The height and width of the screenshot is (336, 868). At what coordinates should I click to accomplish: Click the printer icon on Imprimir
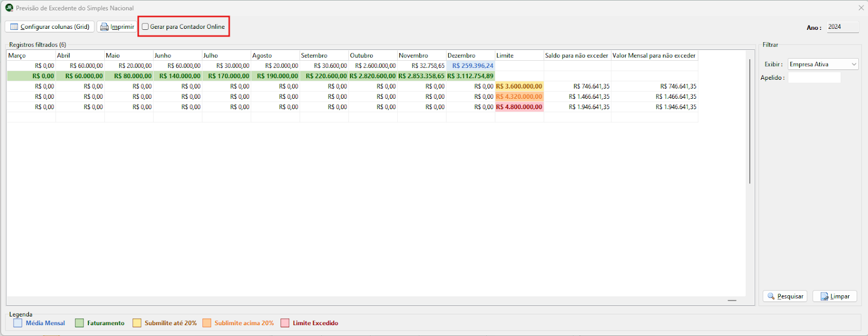[x=104, y=27]
